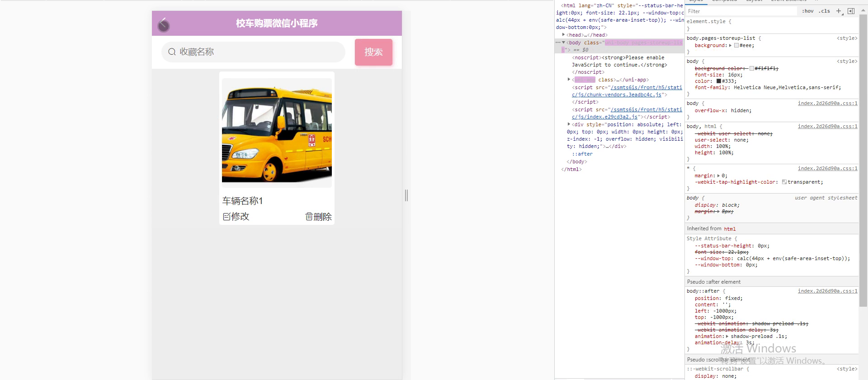
Task: Toggle the .cls class editor
Action: (x=825, y=11)
